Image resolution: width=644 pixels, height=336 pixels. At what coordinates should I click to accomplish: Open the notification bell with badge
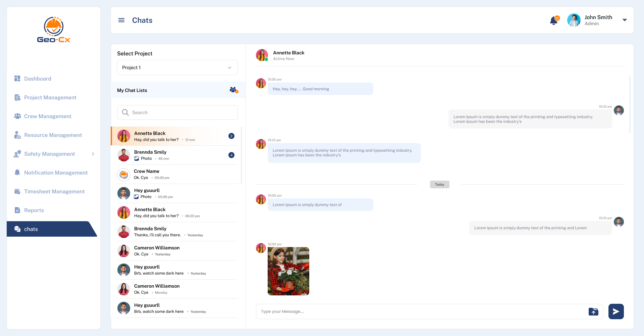[554, 20]
